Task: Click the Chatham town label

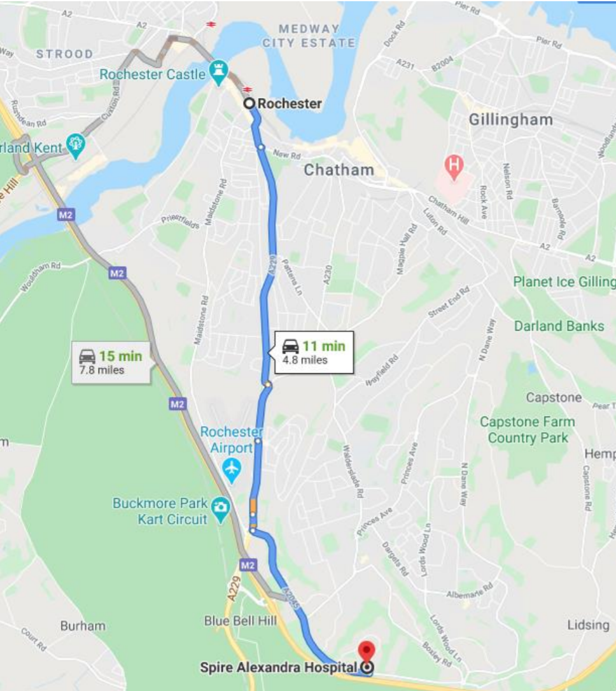Action: pyautogui.click(x=339, y=169)
